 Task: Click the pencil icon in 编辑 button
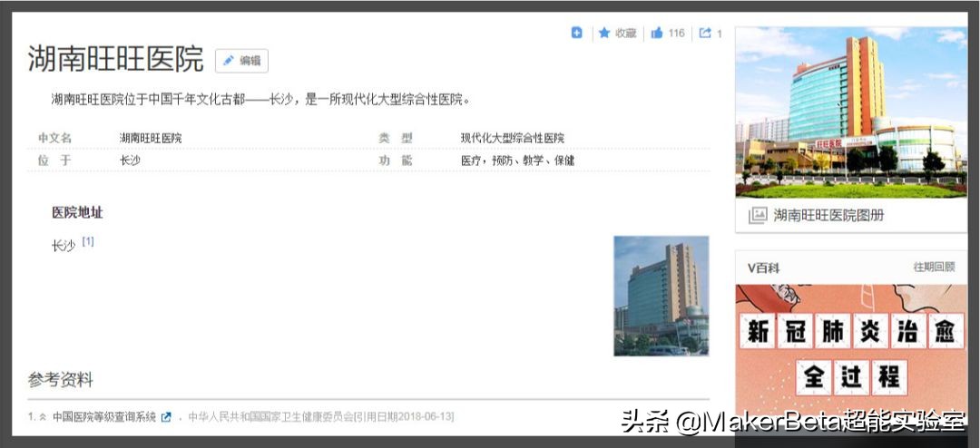point(229,61)
